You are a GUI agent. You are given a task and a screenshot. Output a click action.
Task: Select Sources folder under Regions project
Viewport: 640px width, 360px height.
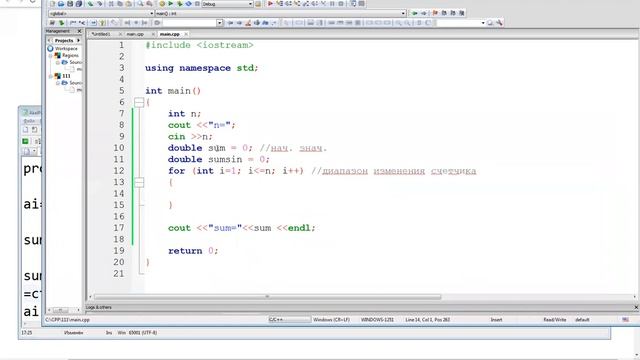tap(75, 62)
